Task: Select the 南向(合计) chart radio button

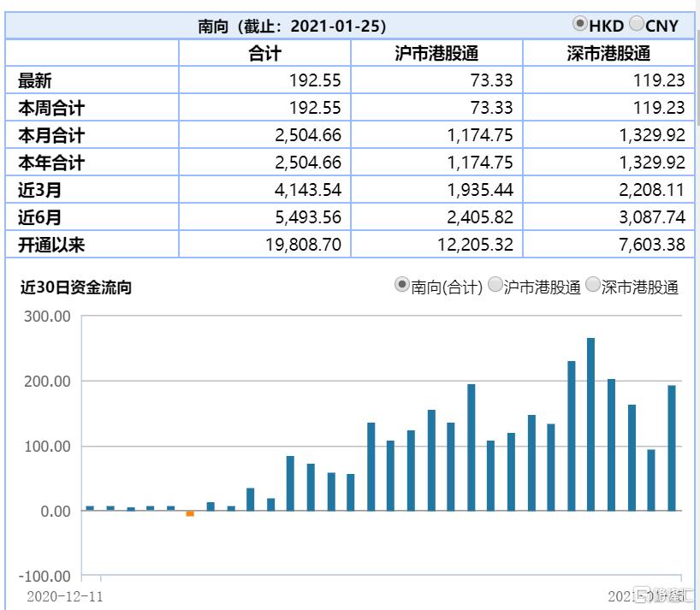Action: click(x=402, y=285)
